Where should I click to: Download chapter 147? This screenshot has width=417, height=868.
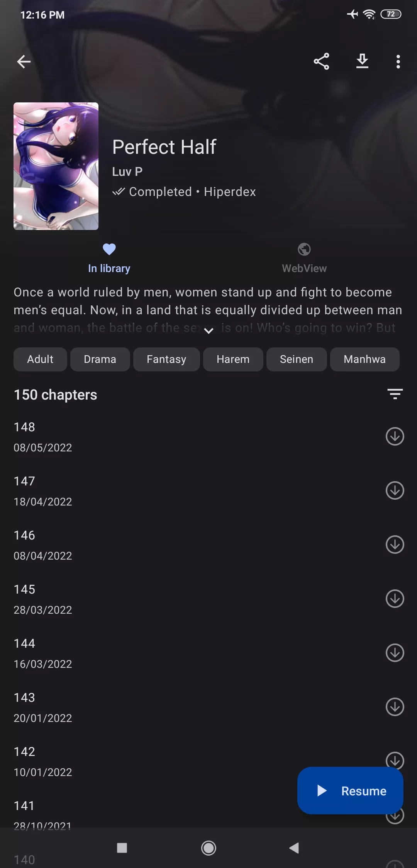coord(395,490)
